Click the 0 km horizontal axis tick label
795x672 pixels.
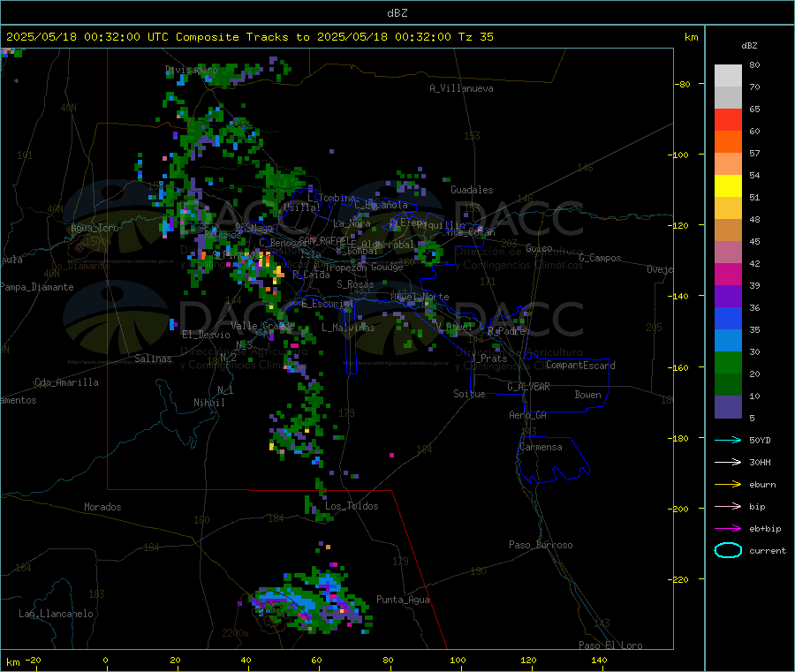(x=105, y=660)
